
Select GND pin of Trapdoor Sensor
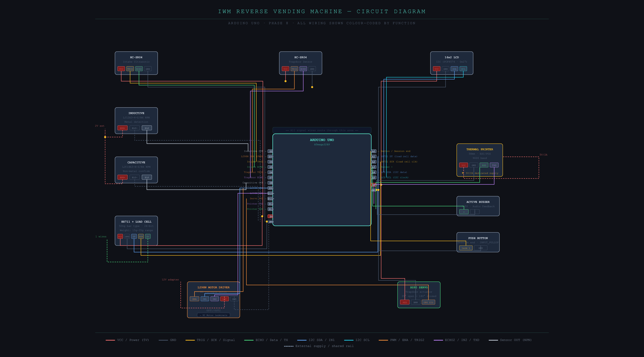[x=312, y=69]
